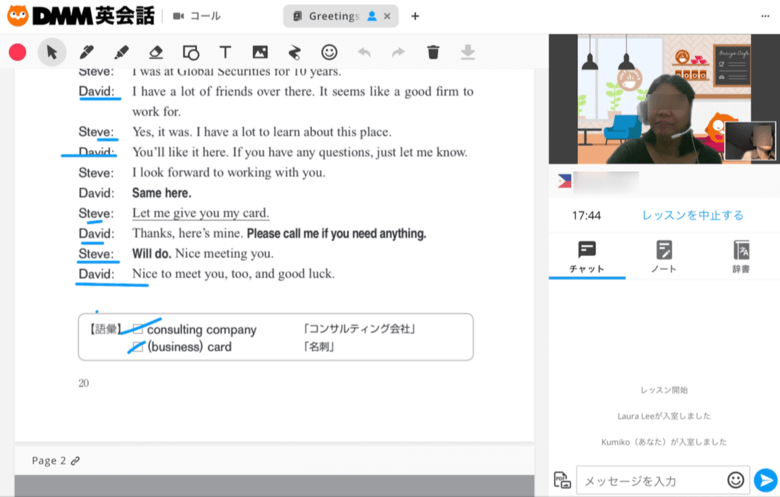780x497 pixels.
Task: Click 'I look forward to working with you.'
Action: tap(229, 172)
